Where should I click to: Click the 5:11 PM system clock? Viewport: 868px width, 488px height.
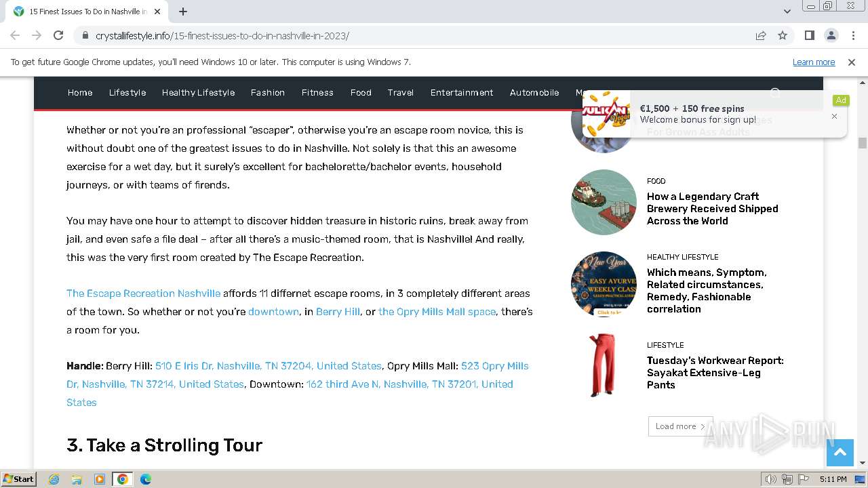(833, 479)
